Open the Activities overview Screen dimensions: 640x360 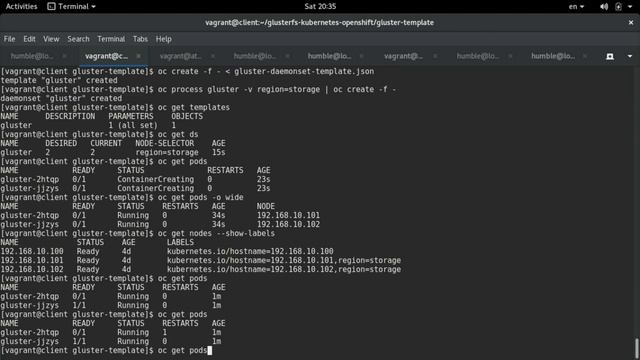point(21,6)
